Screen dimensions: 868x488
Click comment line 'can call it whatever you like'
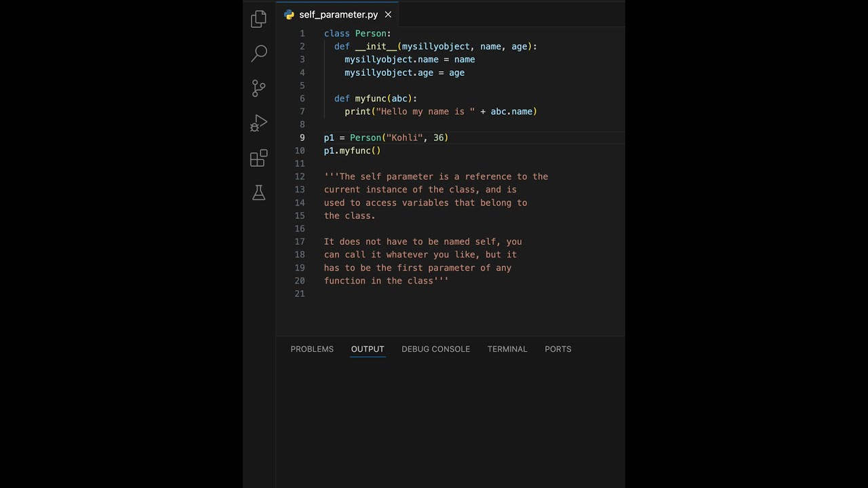420,255
